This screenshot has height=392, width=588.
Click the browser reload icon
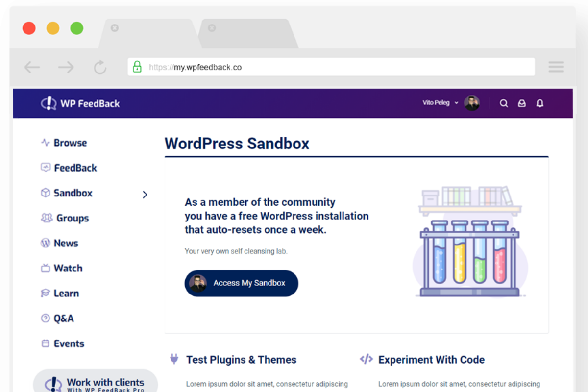(x=100, y=67)
